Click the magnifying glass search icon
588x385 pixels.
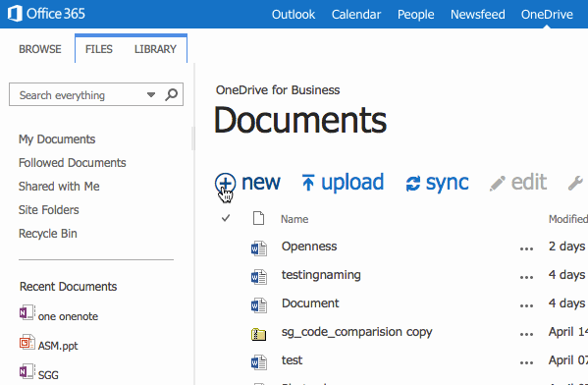172,94
